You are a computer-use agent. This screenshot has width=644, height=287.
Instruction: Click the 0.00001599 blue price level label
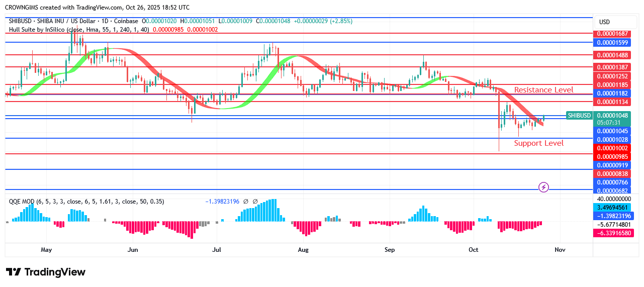pyautogui.click(x=611, y=42)
